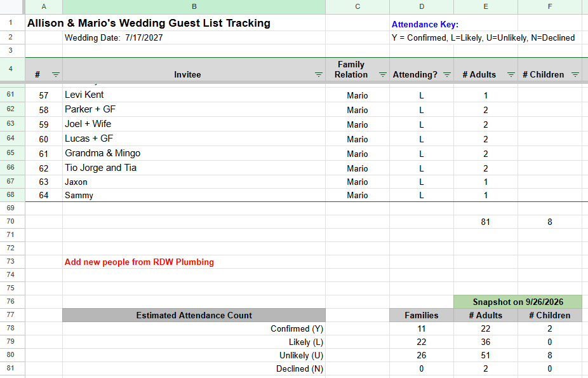Select the Sammy invitee cell
The image size is (588, 378).
[x=194, y=195]
